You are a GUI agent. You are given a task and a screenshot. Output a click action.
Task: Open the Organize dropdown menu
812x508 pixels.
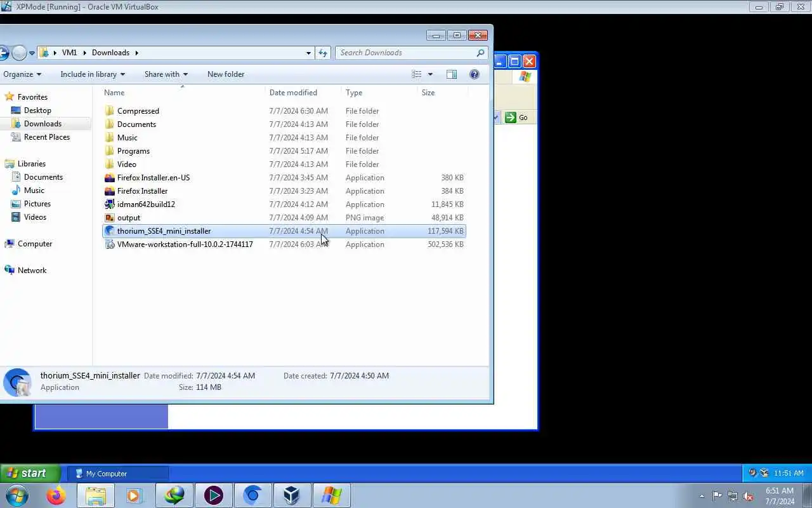[x=22, y=74]
